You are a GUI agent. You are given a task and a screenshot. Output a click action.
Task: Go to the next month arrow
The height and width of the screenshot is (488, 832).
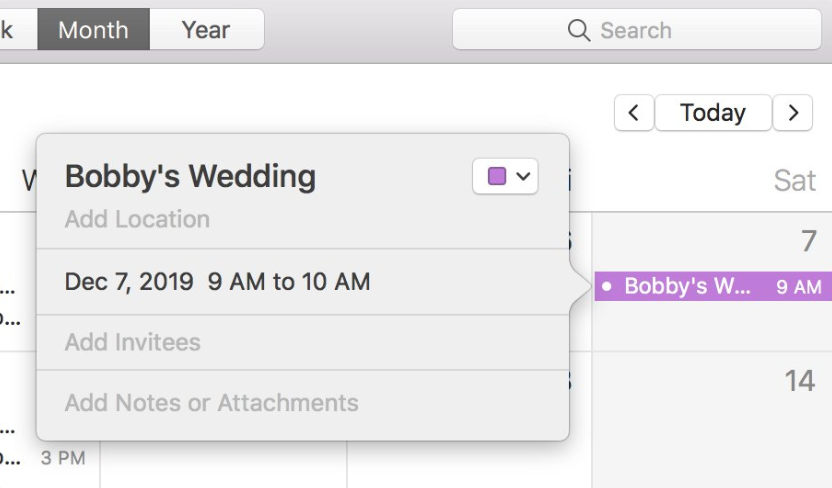(x=793, y=113)
